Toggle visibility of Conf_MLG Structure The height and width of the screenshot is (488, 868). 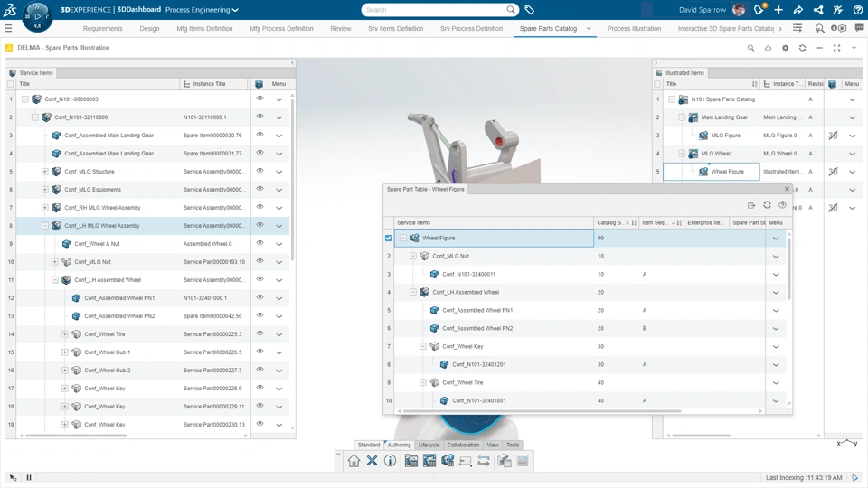pyautogui.click(x=259, y=171)
